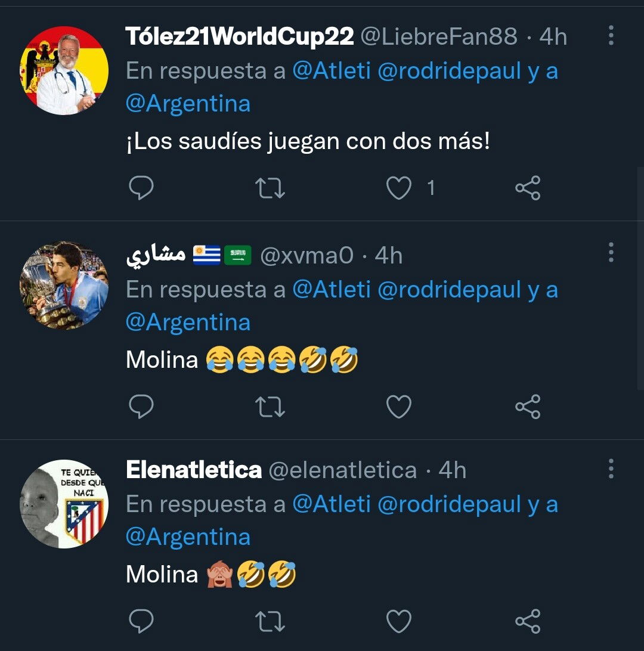Reply to the LiebreFan88 tweet

[x=141, y=188]
